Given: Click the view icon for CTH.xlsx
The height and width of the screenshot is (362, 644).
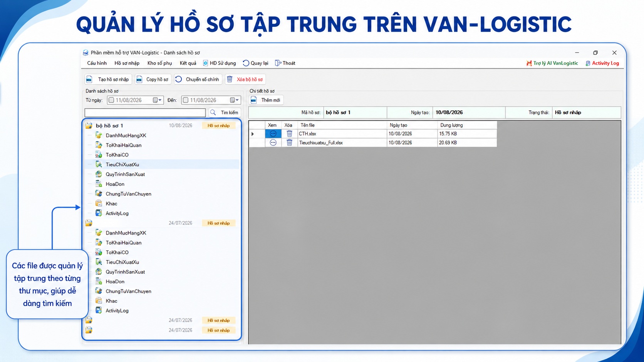Looking at the screenshot, I should (x=273, y=133).
